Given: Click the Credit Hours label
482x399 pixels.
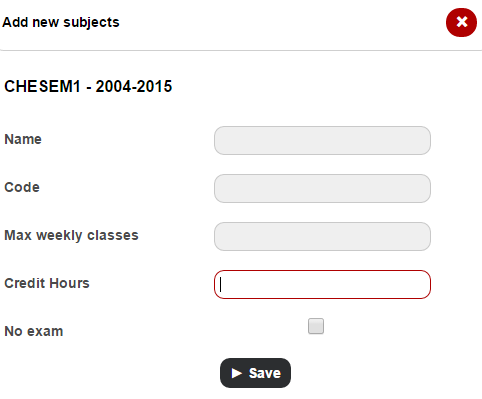Looking at the screenshot, I should 47,283.
